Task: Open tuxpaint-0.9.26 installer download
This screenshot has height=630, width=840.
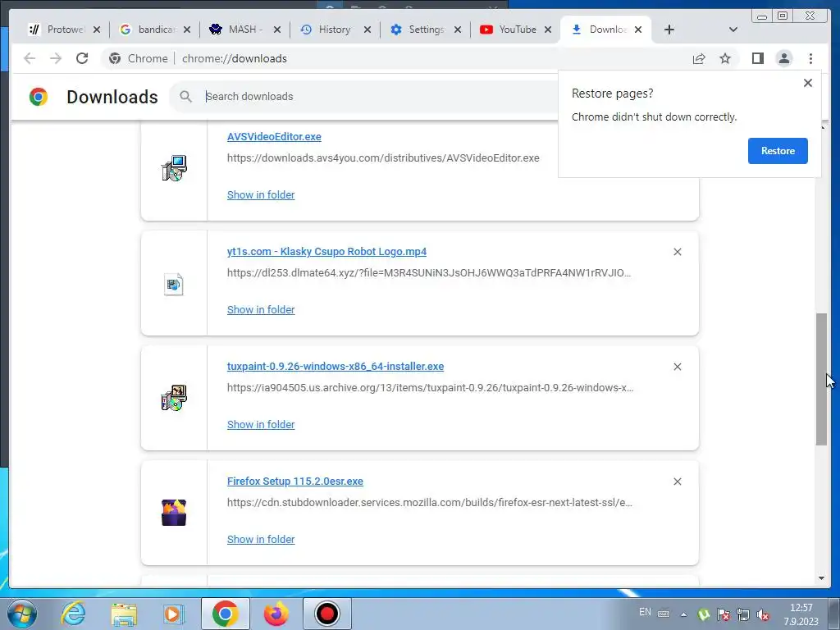Action: pyautogui.click(x=336, y=367)
